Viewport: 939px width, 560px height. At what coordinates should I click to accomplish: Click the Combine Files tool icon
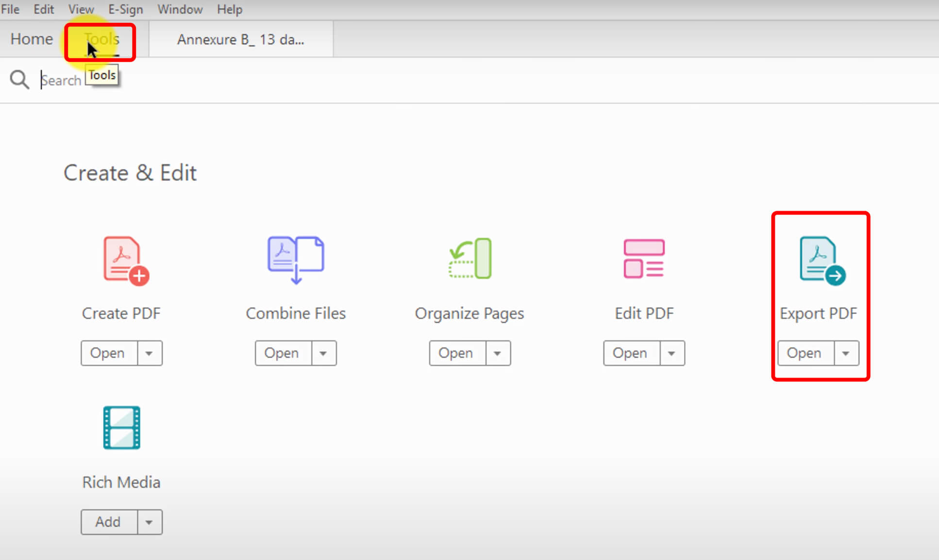[296, 260]
